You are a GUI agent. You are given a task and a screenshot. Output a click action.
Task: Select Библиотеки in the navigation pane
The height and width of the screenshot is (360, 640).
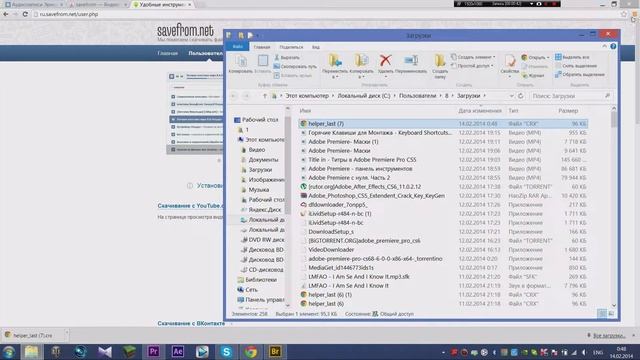coord(261,280)
